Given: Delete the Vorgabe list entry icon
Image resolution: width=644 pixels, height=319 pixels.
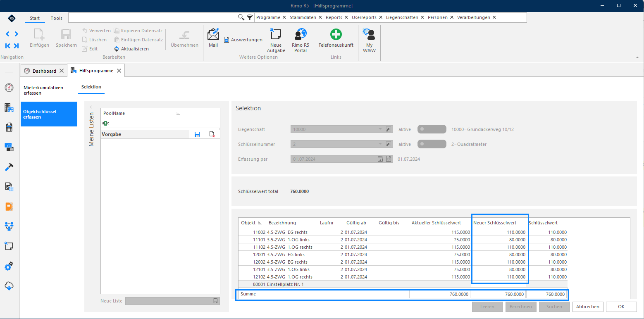Looking at the screenshot, I should coord(212,134).
